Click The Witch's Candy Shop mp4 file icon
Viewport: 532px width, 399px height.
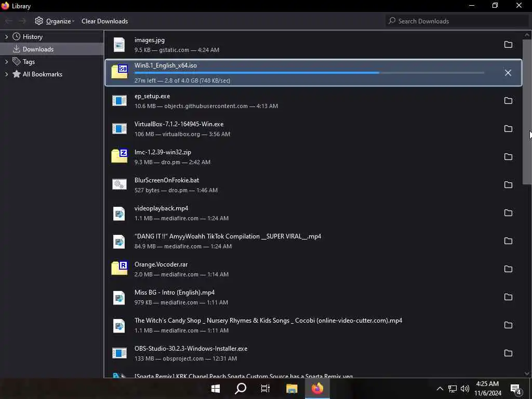point(119,326)
